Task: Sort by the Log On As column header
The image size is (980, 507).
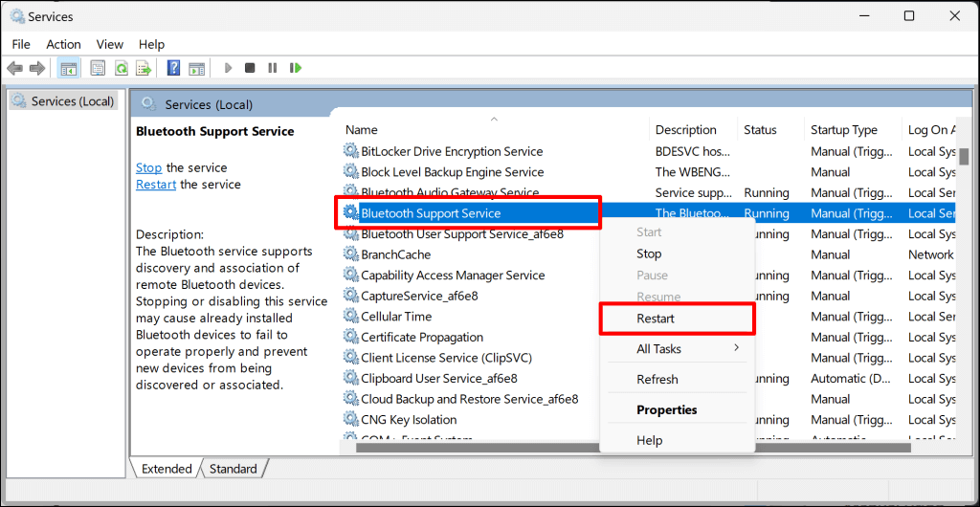Action: pos(930,130)
